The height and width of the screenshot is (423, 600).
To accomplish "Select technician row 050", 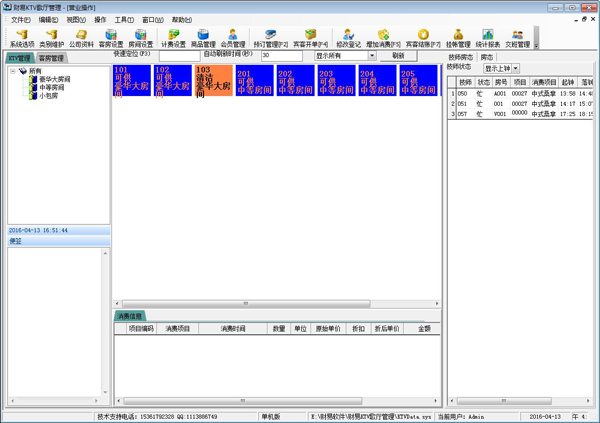I will click(520, 94).
